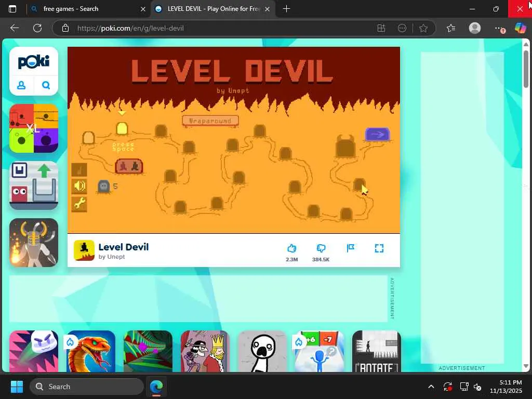Refresh the current page
Viewport: 532px width, 399px height.
[x=37, y=28]
